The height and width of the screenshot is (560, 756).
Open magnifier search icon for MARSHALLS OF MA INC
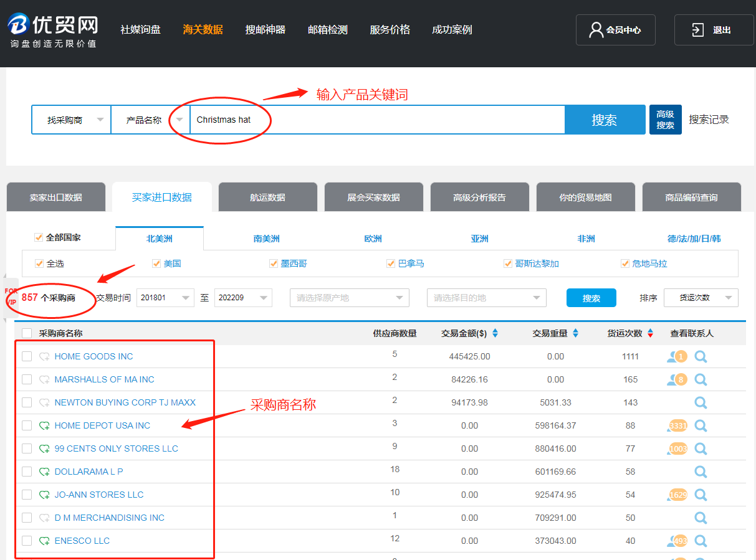point(701,379)
